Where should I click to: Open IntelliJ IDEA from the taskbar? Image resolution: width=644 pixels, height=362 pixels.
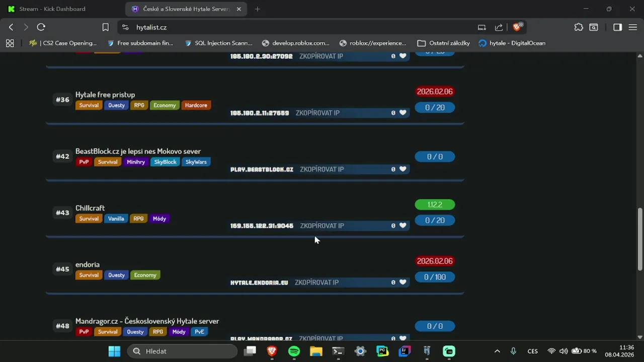[x=405, y=351]
